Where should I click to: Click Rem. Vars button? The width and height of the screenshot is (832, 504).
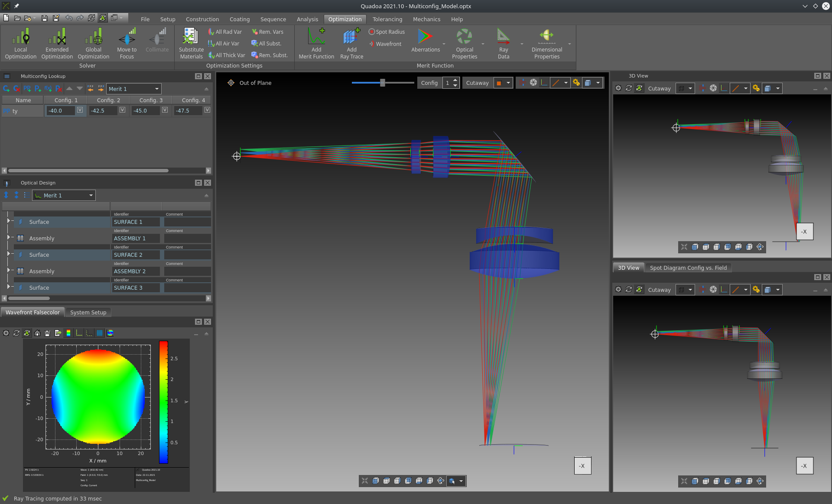click(268, 32)
